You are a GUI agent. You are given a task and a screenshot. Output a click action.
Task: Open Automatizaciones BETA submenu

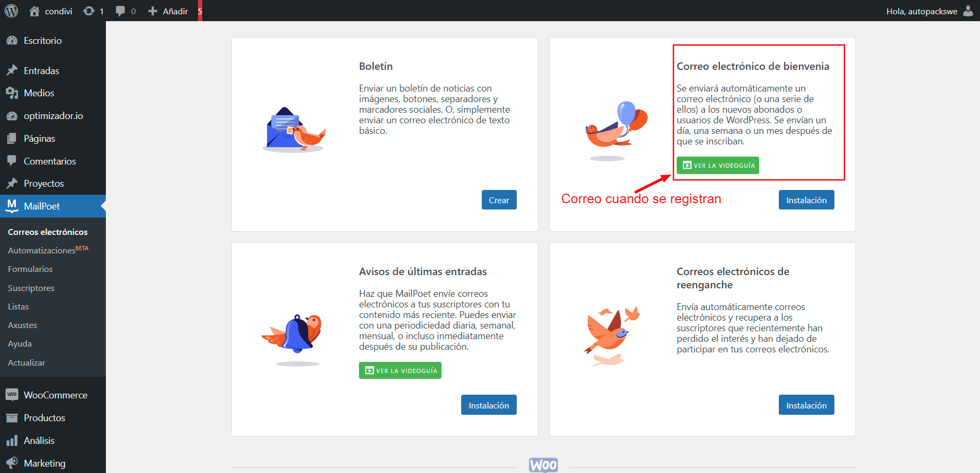[48, 250]
